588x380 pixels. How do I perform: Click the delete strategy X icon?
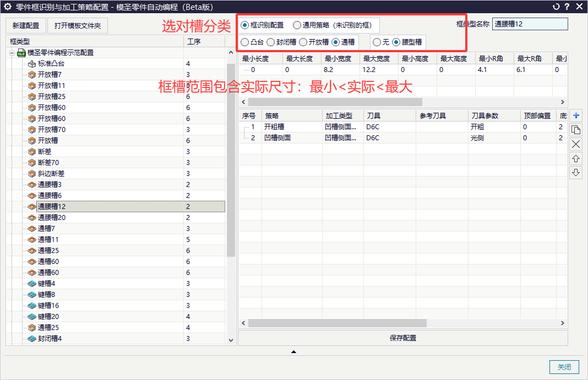[x=576, y=144]
